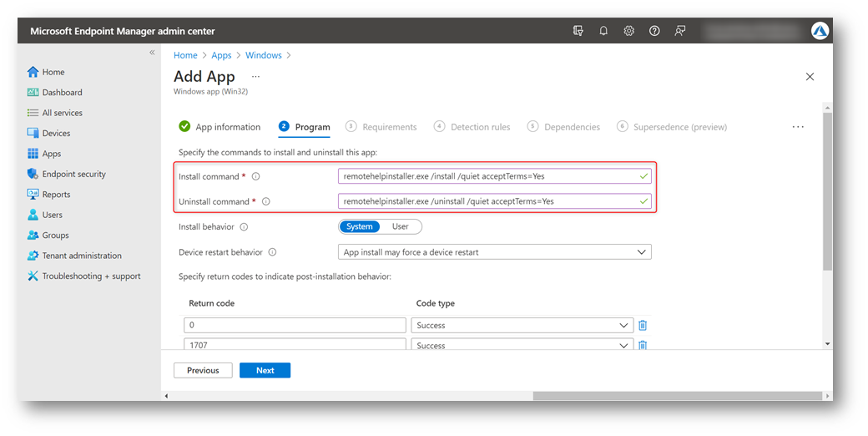This screenshot has height=436, width=868.
Task: Focus the Install command field
Action: (x=494, y=176)
